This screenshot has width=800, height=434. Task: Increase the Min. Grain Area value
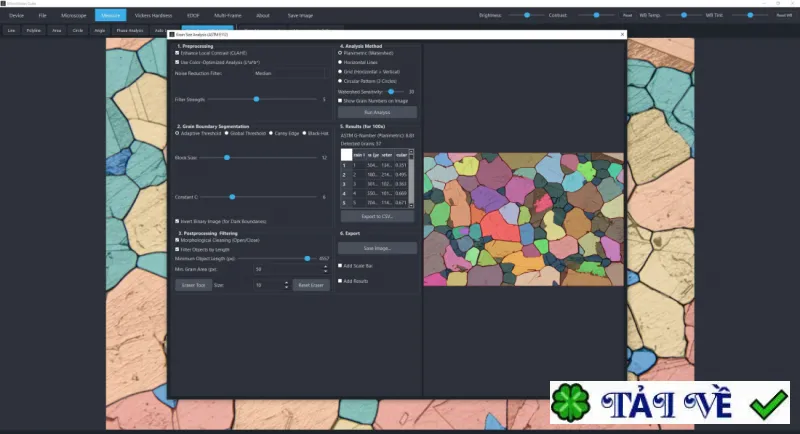click(x=326, y=267)
